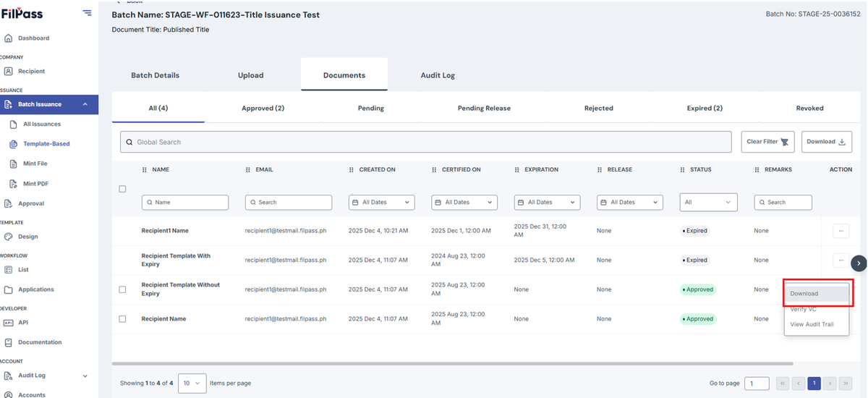Select page 1 in pagination

point(814,383)
